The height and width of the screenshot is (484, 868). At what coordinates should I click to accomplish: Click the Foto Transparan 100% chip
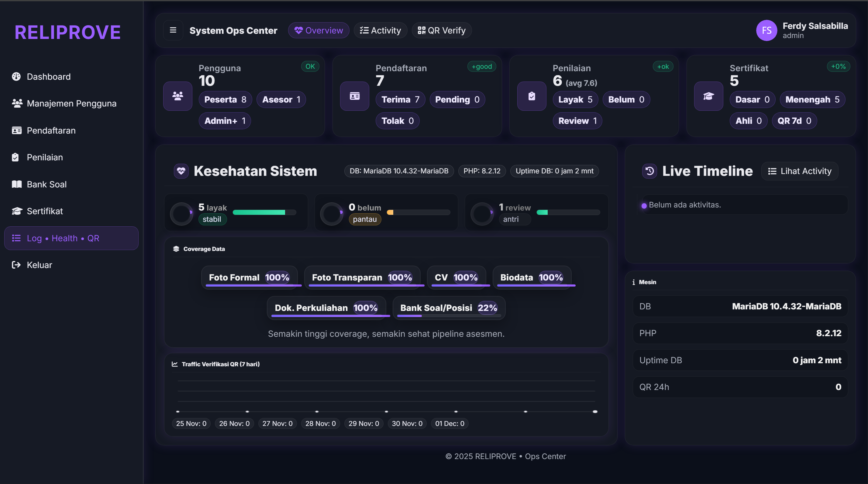(x=362, y=277)
